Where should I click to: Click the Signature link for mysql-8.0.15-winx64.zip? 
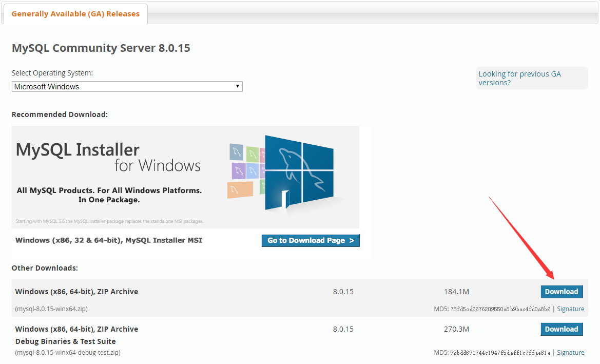pyautogui.click(x=570, y=309)
